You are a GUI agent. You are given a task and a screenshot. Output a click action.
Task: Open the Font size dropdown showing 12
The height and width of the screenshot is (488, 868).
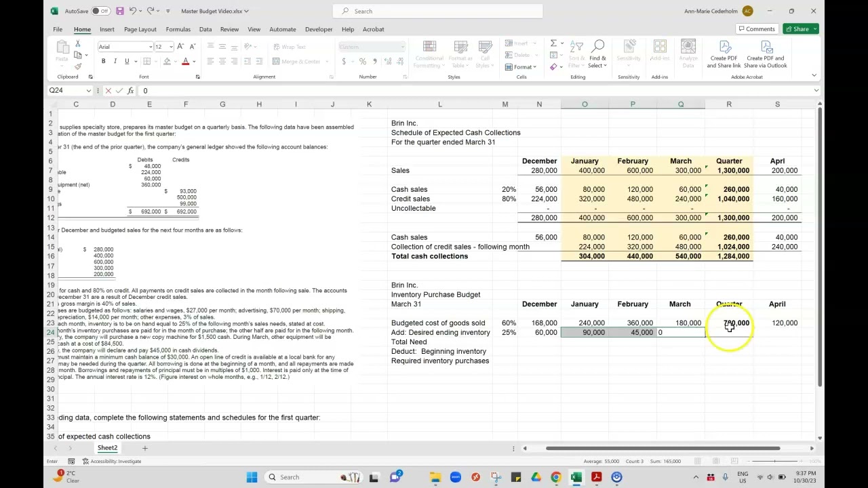tap(170, 47)
